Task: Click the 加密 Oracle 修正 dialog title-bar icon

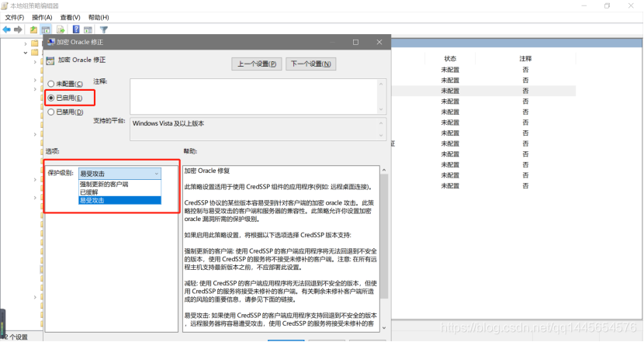Action: coord(51,42)
